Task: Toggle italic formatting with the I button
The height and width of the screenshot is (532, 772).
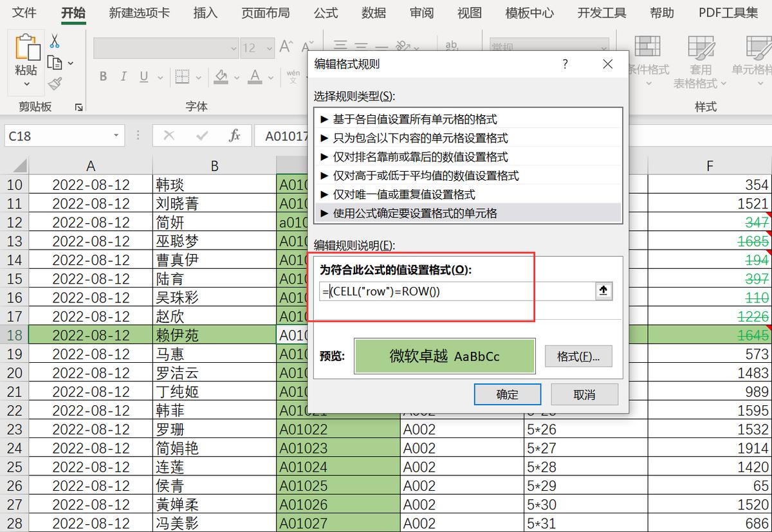Action: pos(123,76)
